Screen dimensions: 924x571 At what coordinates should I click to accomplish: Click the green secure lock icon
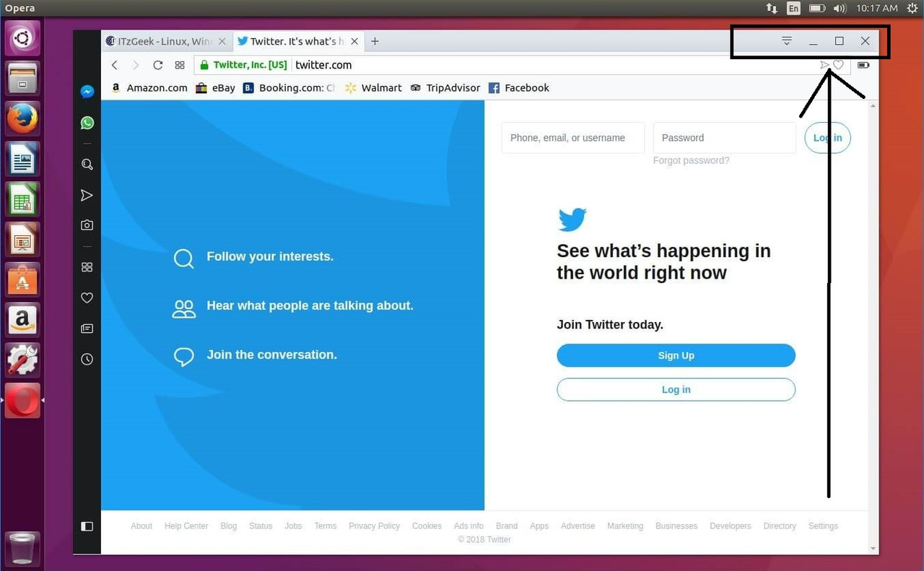click(205, 65)
